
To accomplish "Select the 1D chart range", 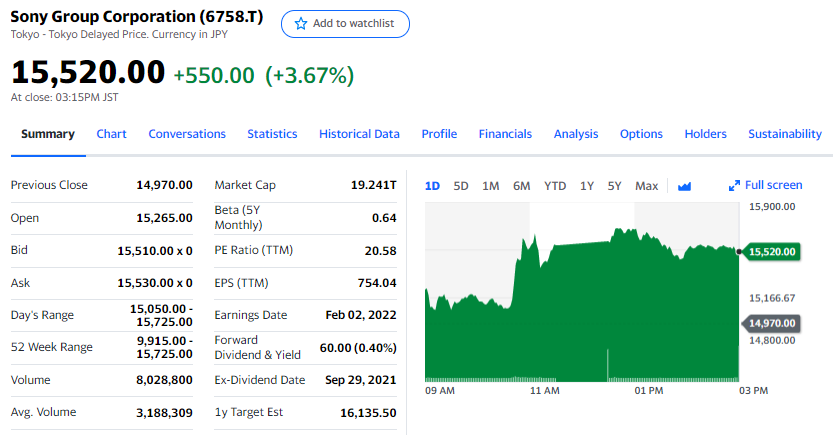I will coord(433,186).
